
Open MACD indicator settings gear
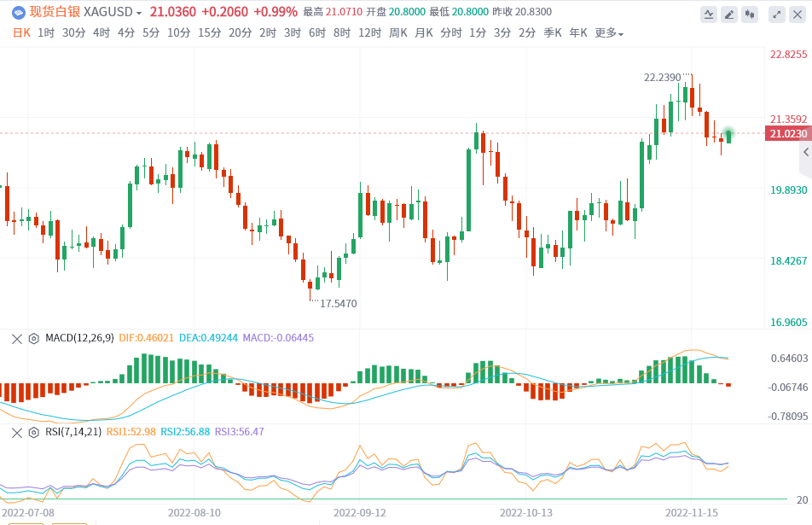pos(33,339)
